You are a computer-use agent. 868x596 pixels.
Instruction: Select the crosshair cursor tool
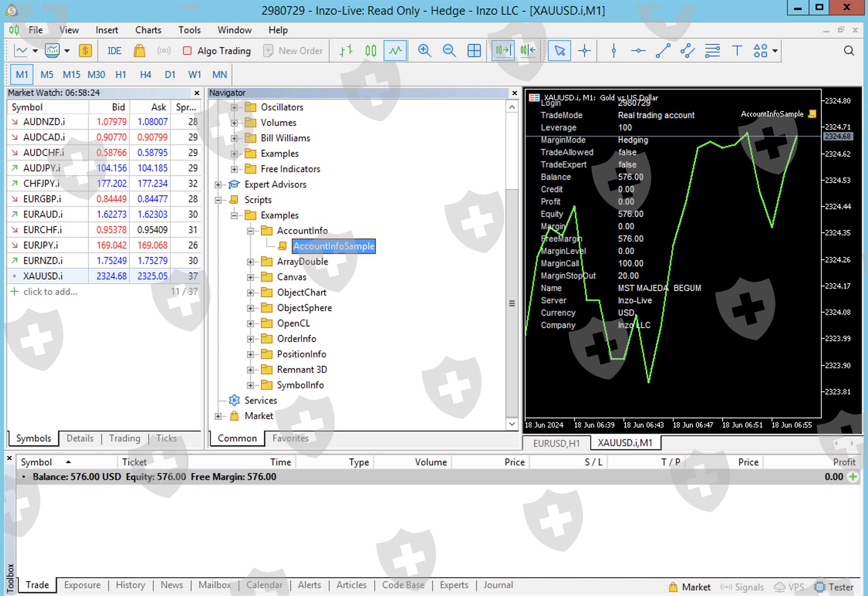[584, 51]
